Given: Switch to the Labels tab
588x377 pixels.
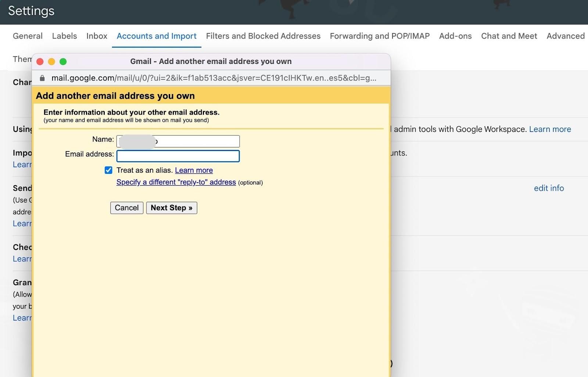Looking at the screenshot, I should (64, 36).
